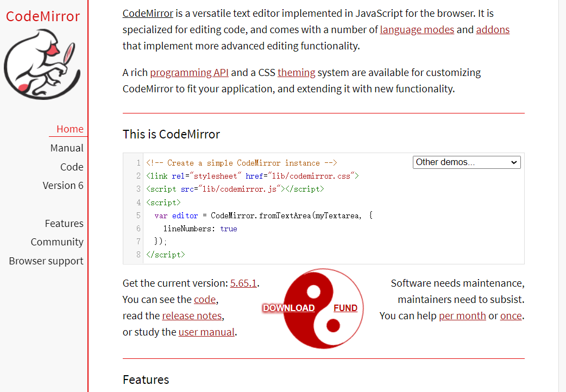This screenshot has width=566, height=392.
Task: Click the version 5.65.1 link
Action: point(243,283)
